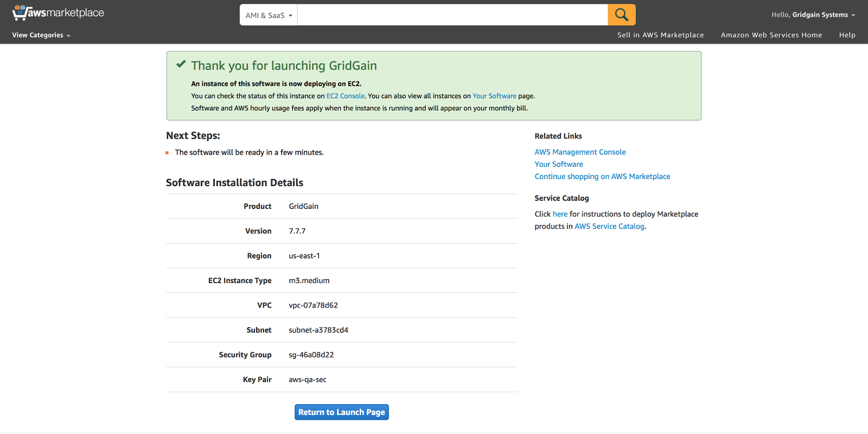Expand the View Categories menu
The image size is (868, 434).
(x=41, y=35)
